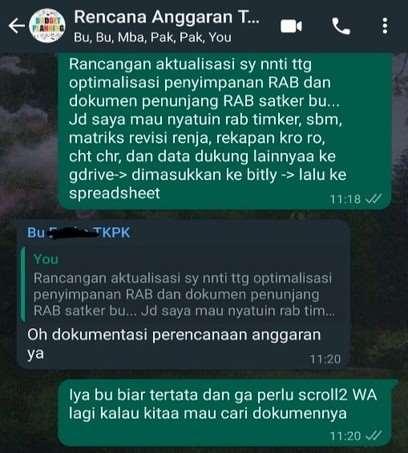Tap sender name Bu TKPK
Viewport: 408px width, 453px height.
click(x=78, y=233)
